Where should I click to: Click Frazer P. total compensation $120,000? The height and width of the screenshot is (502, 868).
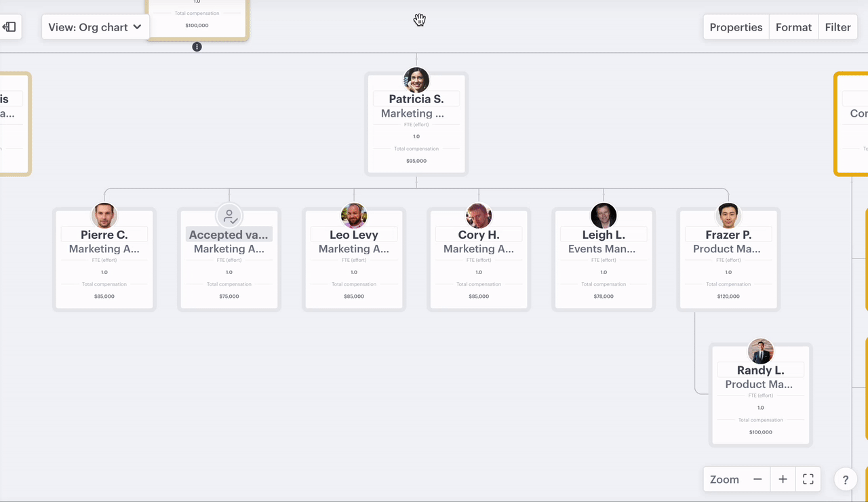point(728,296)
